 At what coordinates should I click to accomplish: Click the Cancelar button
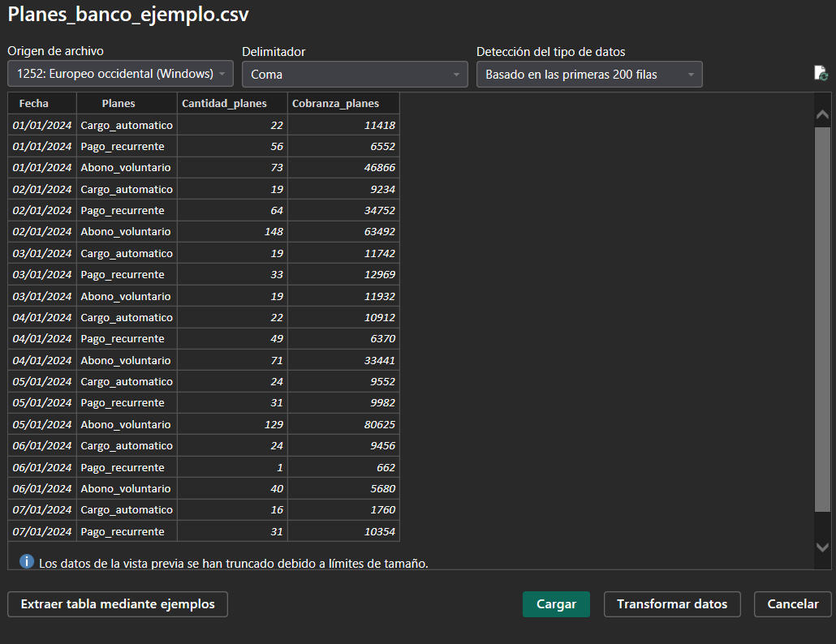click(792, 604)
